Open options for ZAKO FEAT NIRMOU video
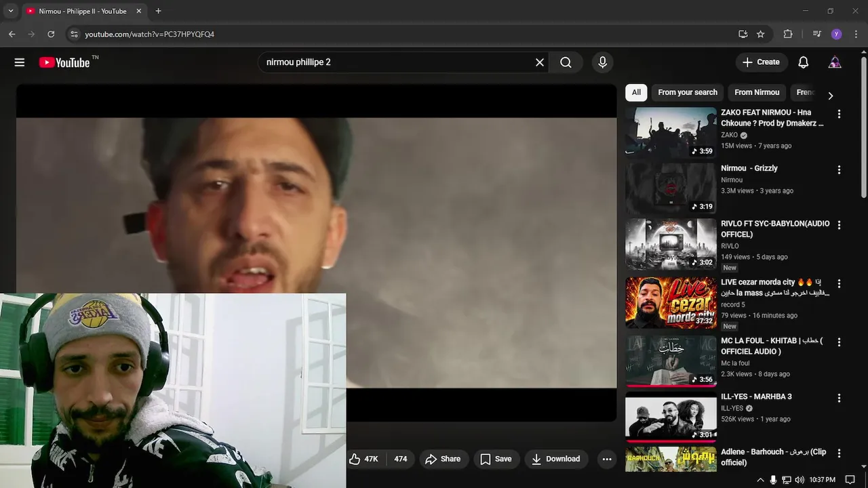 [839, 114]
